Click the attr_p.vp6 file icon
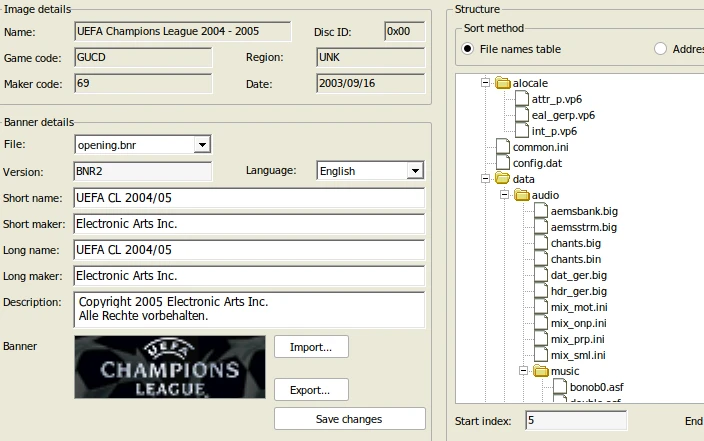 coord(522,99)
